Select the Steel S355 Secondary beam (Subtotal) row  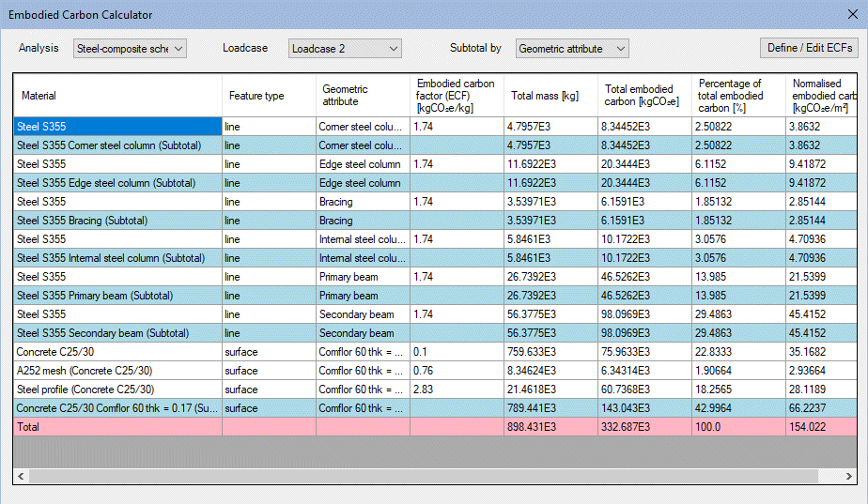coord(117,333)
